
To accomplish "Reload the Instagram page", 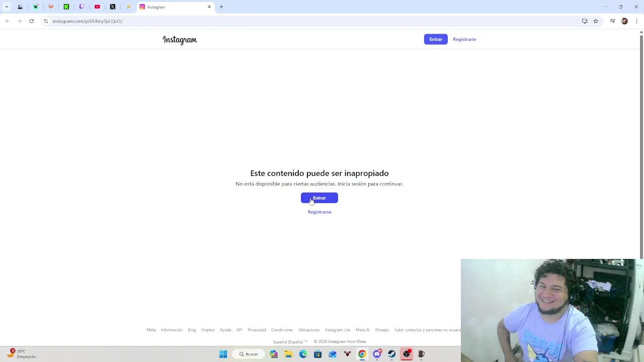I will [31, 21].
